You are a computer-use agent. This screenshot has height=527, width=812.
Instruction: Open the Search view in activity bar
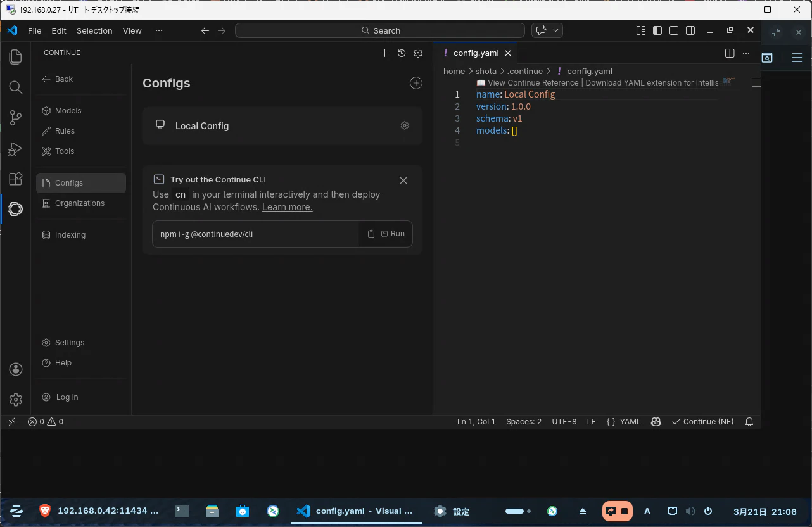pos(16,87)
